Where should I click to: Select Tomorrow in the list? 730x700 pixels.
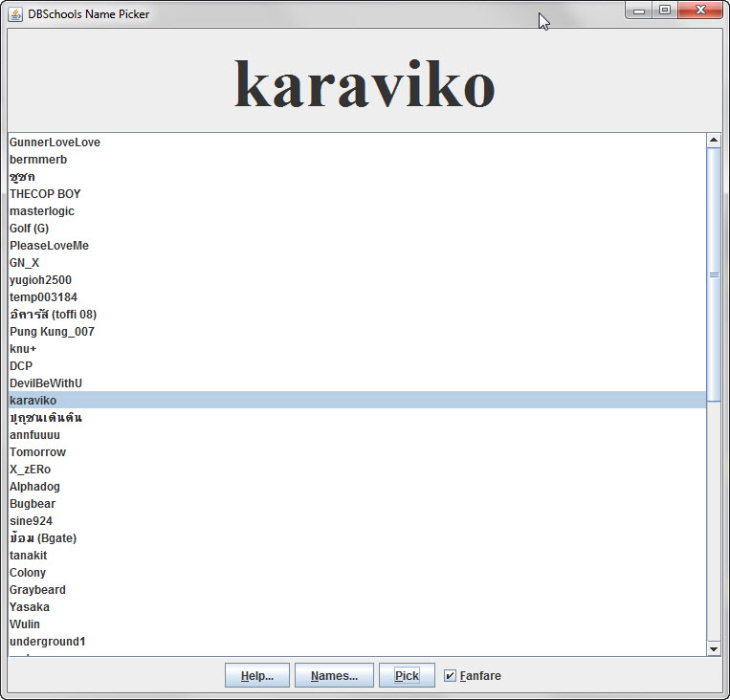click(357, 452)
